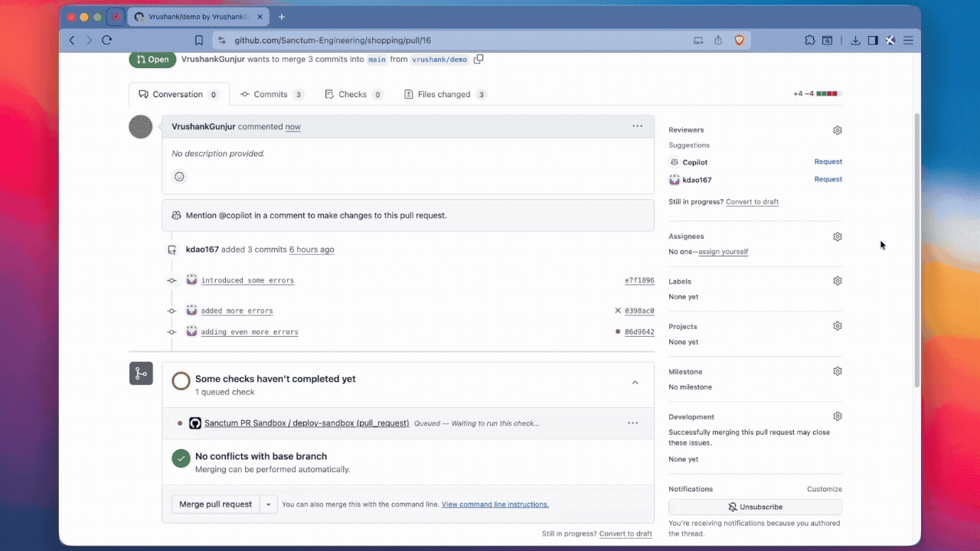Image resolution: width=980 pixels, height=551 pixels.
Task: Open the merge method dropdown arrow
Action: point(268,504)
